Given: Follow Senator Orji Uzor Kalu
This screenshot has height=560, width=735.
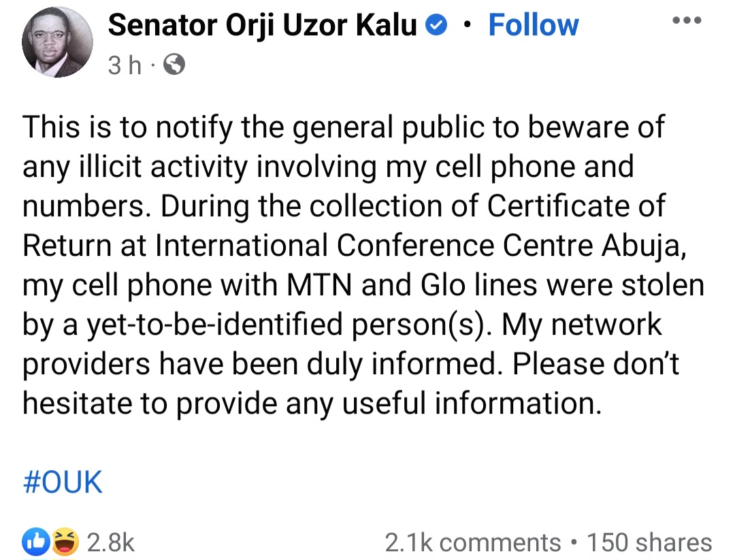Looking at the screenshot, I should 533,26.
